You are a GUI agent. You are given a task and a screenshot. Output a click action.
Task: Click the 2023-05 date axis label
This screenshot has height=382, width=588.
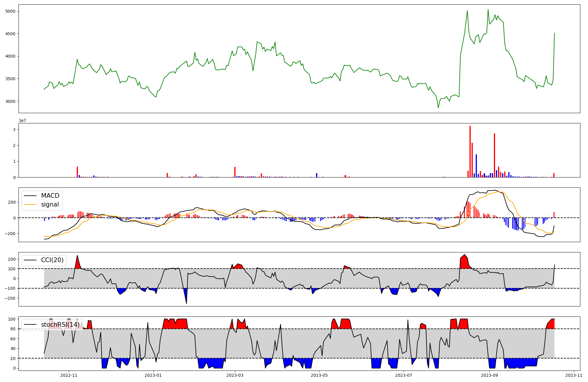tap(319, 375)
